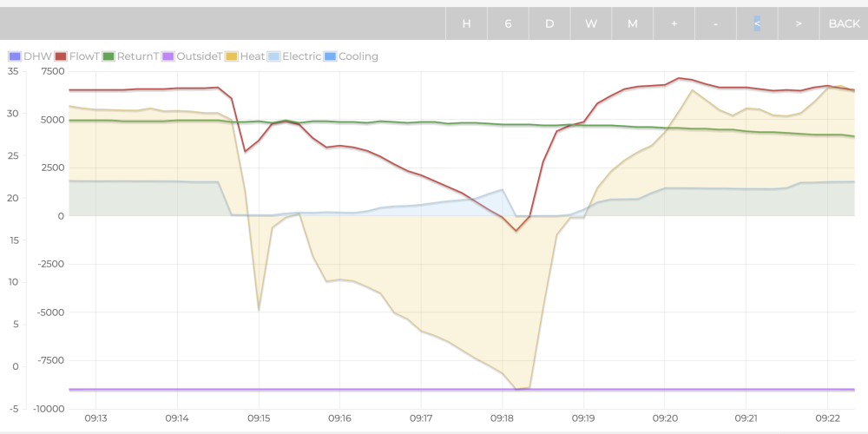
Task: Pan right with the > arrow
Action: 799,23
